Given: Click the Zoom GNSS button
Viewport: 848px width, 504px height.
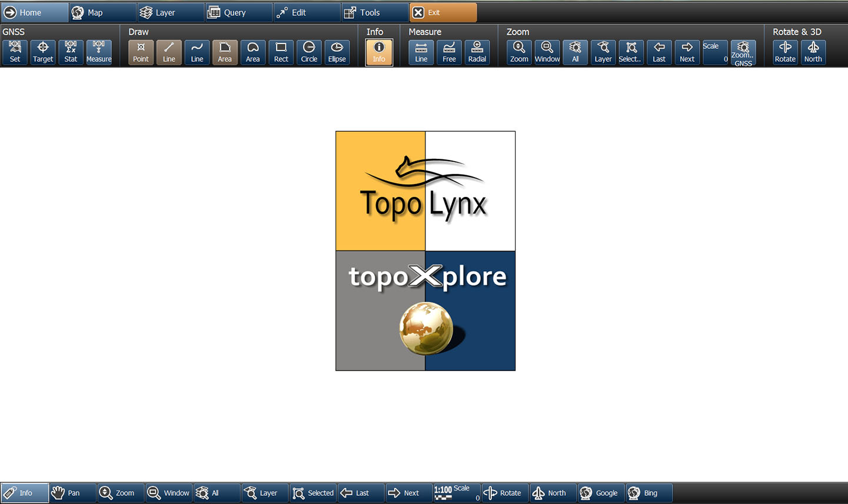Looking at the screenshot, I should coord(743,52).
